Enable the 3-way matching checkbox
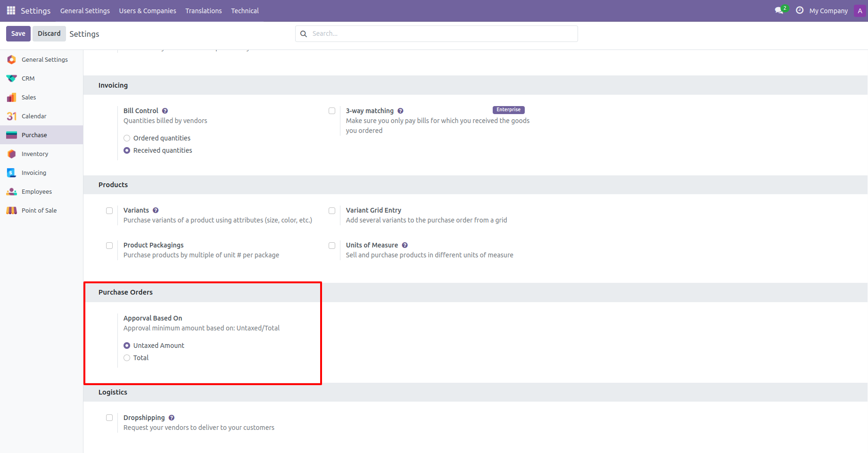 click(332, 110)
